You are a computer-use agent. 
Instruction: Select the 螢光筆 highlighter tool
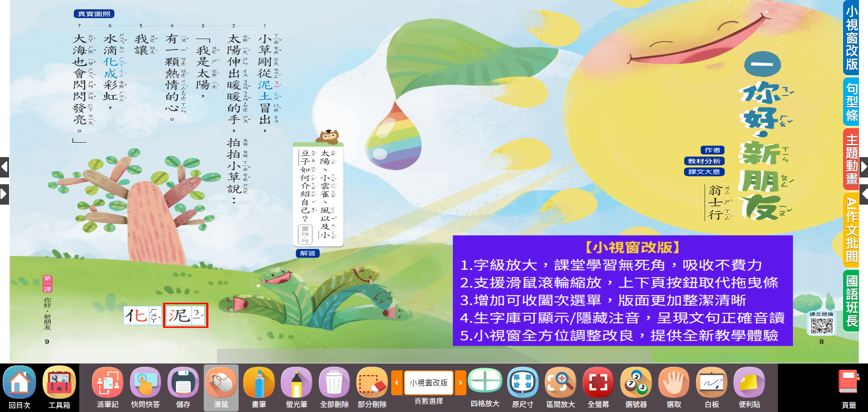[x=297, y=383]
